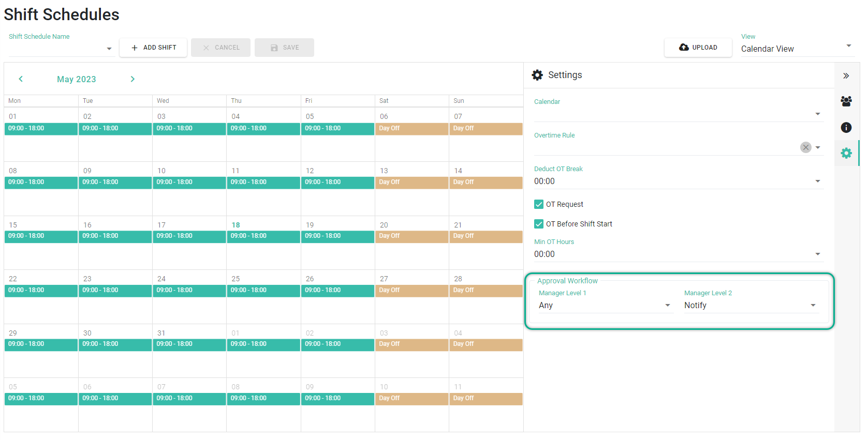Select Day Off on Sunday May 14
Image resolution: width=868 pixels, height=440 pixels.
pos(486,183)
